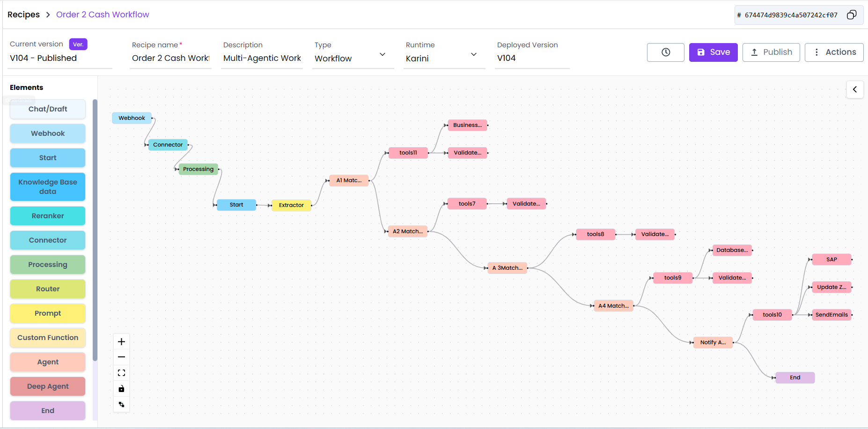Select the Agent element in the sidebar
Image resolution: width=868 pixels, height=429 pixels.
(x=47, y=362)
